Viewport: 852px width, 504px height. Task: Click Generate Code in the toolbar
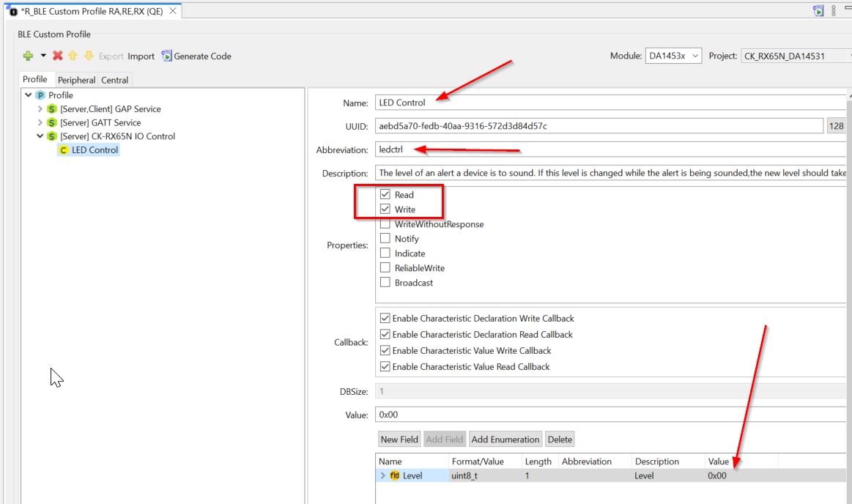196,56
